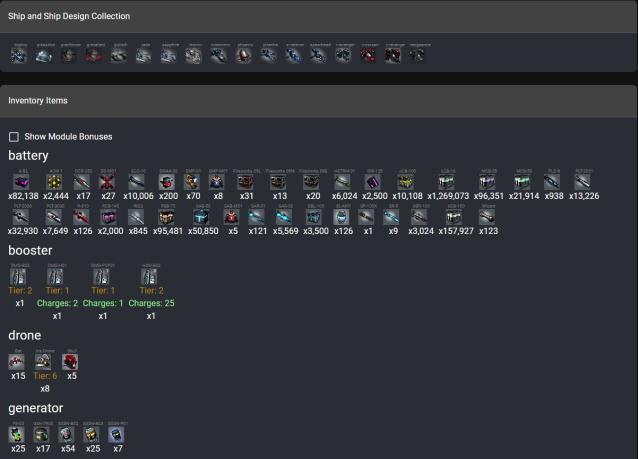Click the booster with Charges: 2
638x459 pixels.
[x=57, y=276]
